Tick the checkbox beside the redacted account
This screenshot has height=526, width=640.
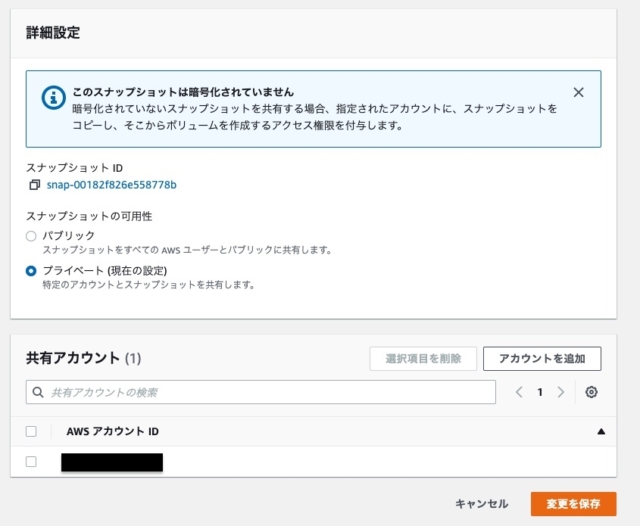click(x=31, y=462)
